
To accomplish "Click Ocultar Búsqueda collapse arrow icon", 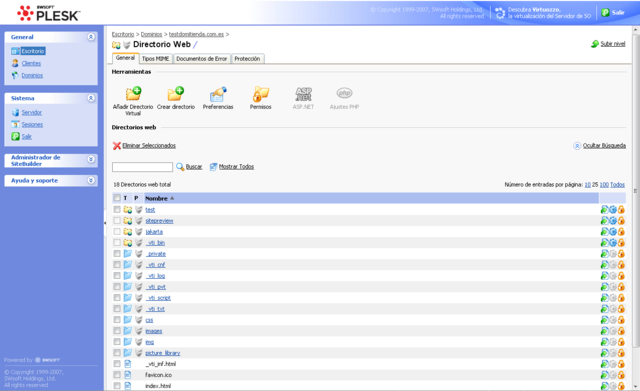I will (x=577, y=146).
